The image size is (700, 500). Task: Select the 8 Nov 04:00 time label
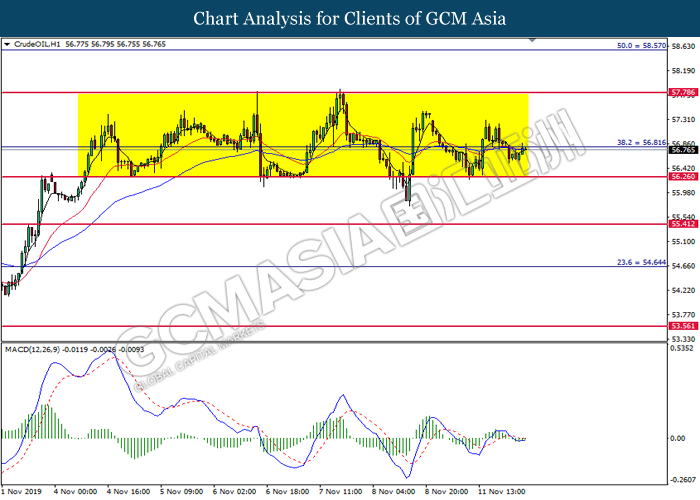pyautogui.click(x=394, y=492)
